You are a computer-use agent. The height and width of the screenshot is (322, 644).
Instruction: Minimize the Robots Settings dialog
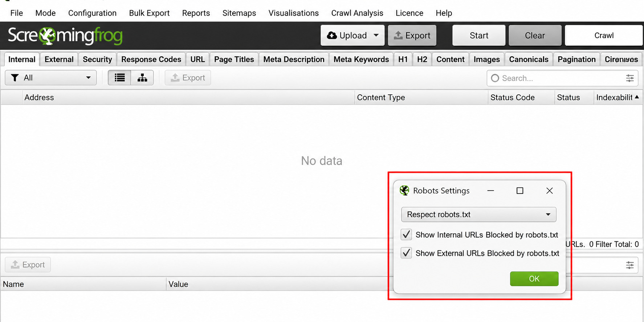point(490,191)
